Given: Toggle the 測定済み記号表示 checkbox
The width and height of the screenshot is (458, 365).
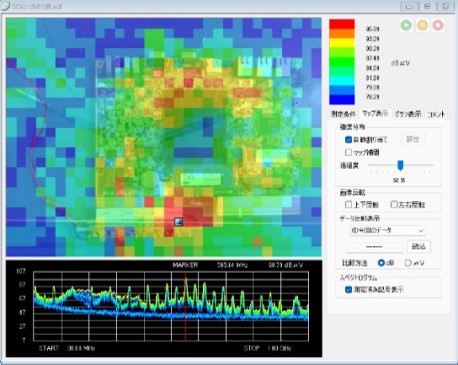Looking at the screenshot, I should coord(348,289).
